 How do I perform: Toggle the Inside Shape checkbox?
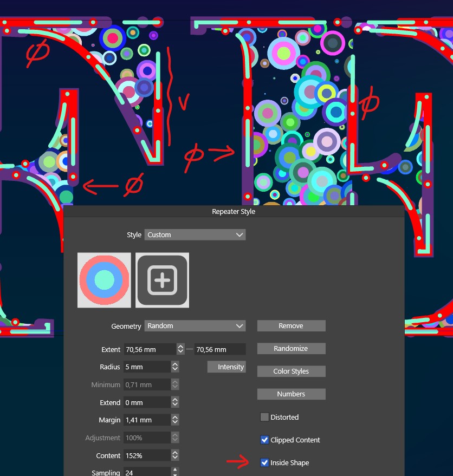pyautogui.click(x=264, y=462)
